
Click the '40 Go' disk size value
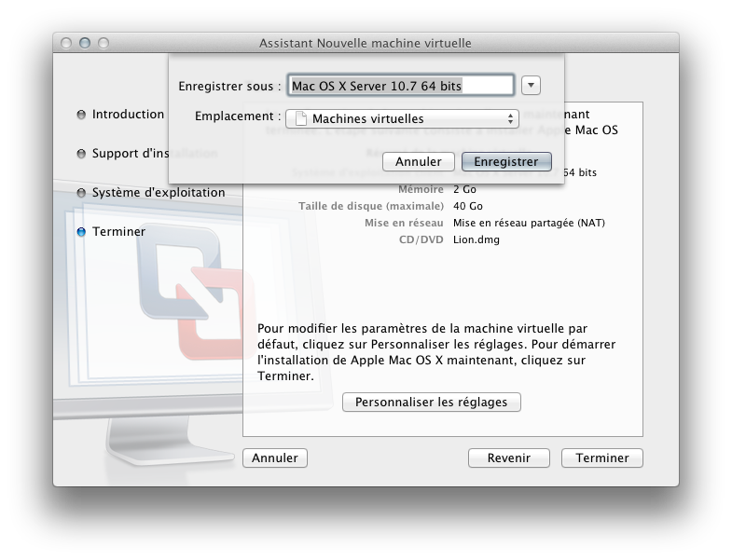click(x=468, y=206)
